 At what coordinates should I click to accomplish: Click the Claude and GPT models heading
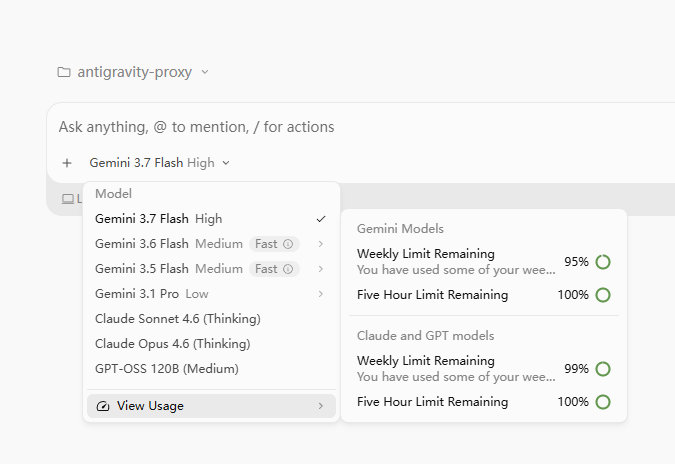click(x=425, y=336)
